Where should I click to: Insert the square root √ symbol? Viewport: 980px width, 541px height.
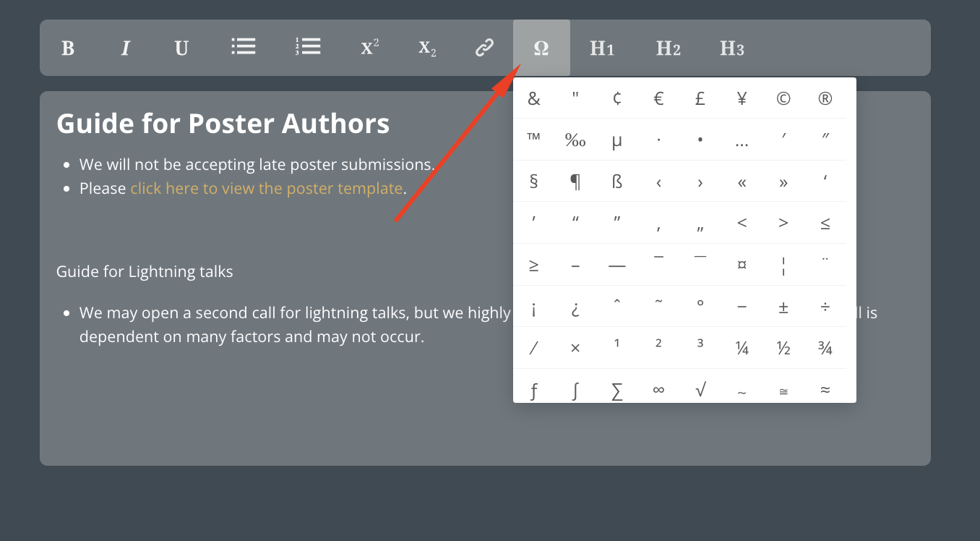point(700,388)
